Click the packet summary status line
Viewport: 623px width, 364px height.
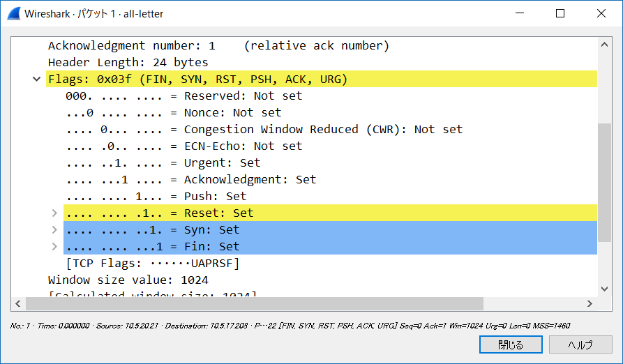pyautogui.click(x=290, y=326)
